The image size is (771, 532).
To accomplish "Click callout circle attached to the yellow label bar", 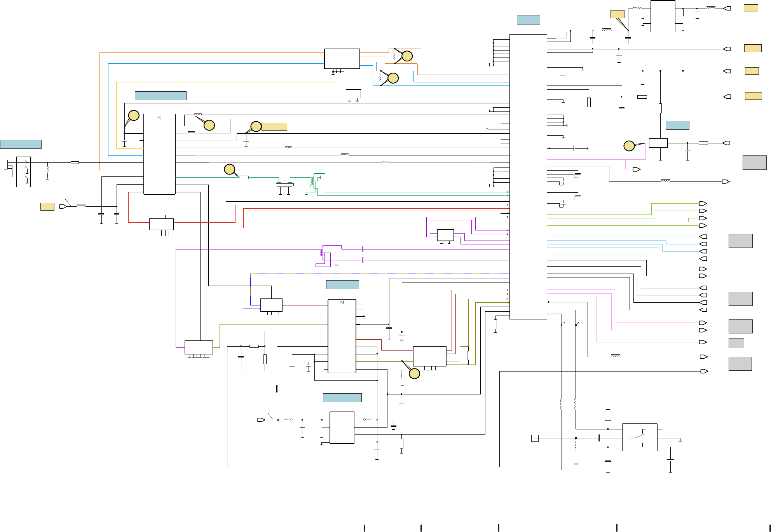I will pos(256,126).
